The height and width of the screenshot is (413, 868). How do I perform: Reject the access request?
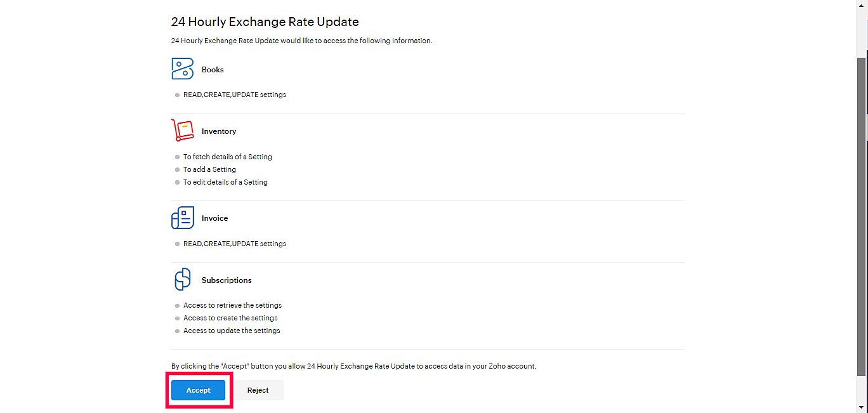point(258,390)
